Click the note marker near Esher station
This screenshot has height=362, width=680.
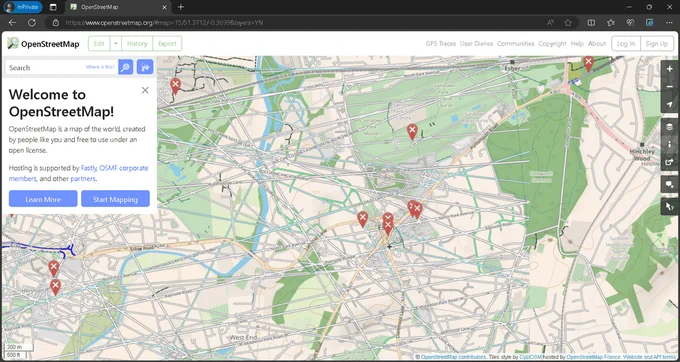588,63
